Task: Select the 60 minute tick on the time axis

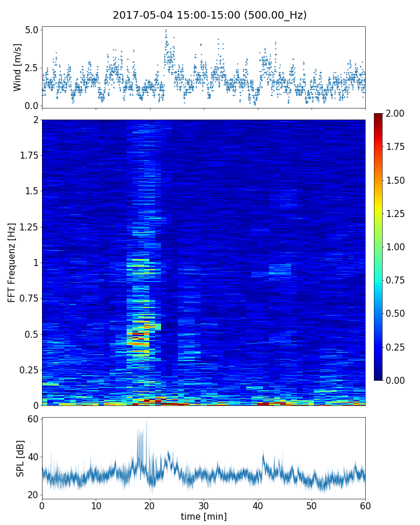Action: tap(365, 505)
